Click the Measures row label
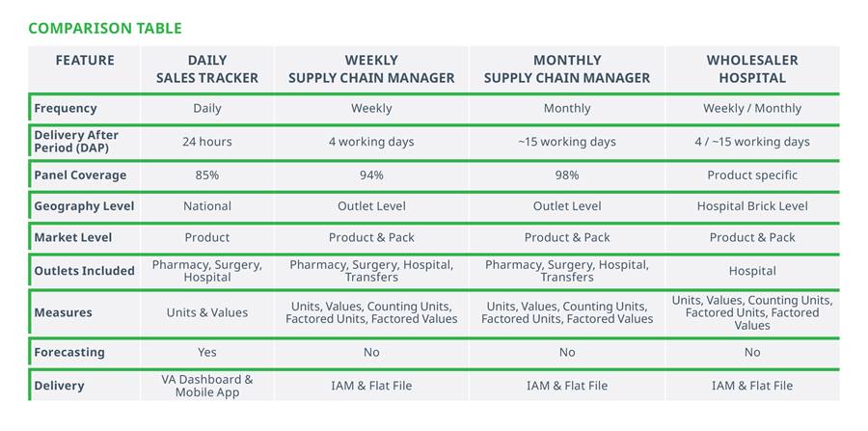This screenshot has width=868, height=431. [63, 312]
